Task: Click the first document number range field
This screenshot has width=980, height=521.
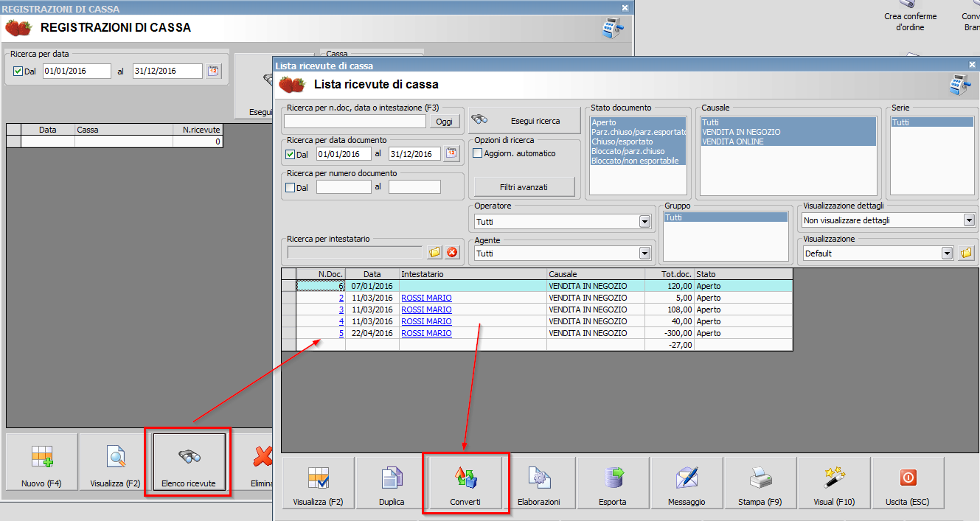Action: 344,187
